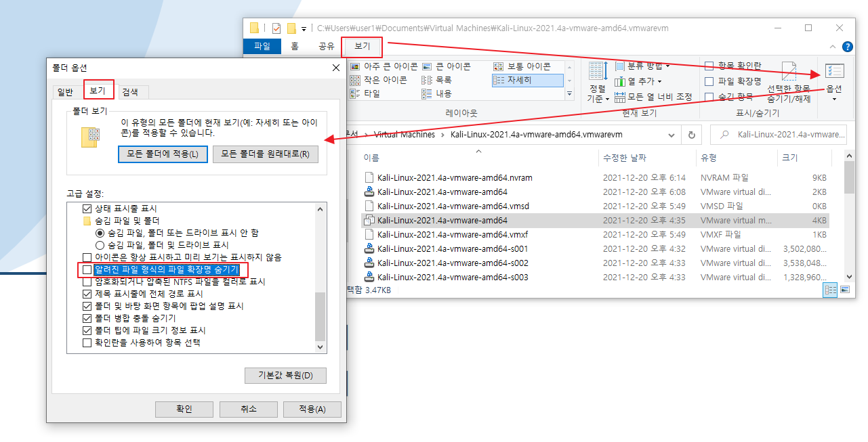
Task: Sort by 수정한 날짜 column header
Action: 624,158
